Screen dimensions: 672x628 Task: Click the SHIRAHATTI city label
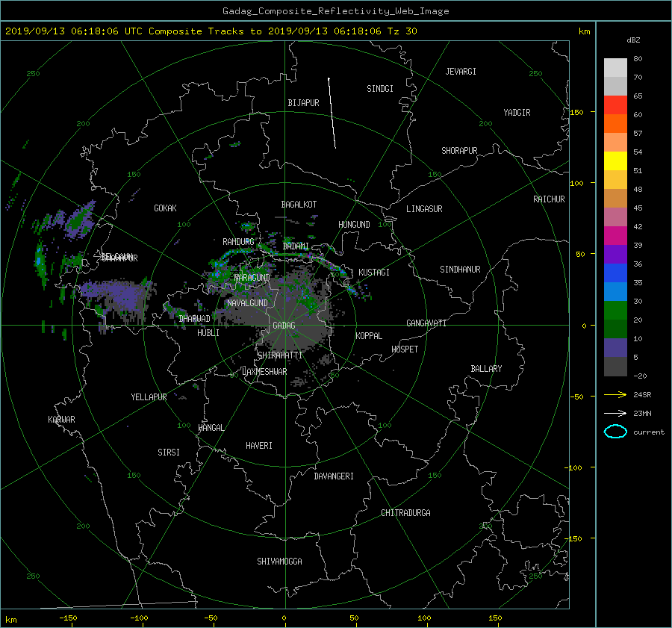(280, 355)
